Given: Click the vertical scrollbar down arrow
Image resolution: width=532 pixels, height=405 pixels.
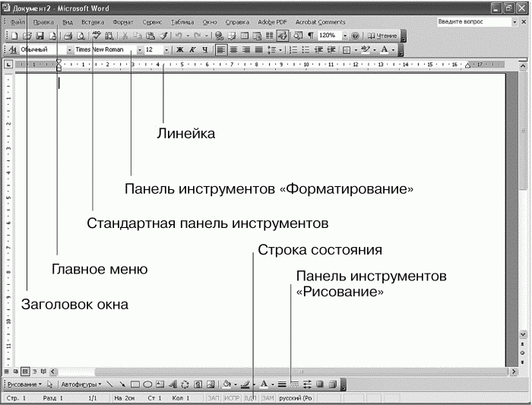Looking at the screenshot, I should (523, 334).
